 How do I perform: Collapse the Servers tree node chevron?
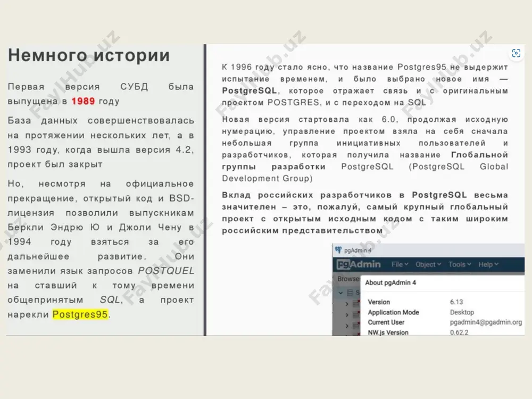tap(340, 293)
